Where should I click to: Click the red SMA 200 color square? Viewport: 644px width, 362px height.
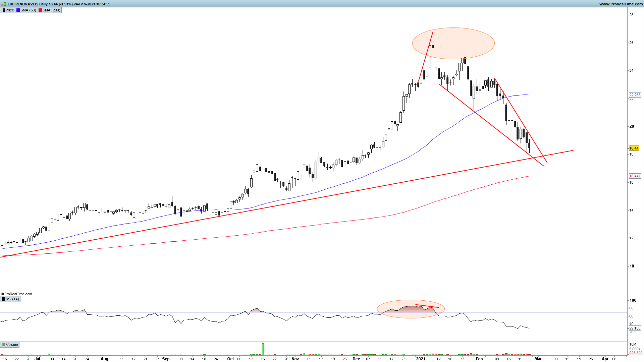pos(40,10)
